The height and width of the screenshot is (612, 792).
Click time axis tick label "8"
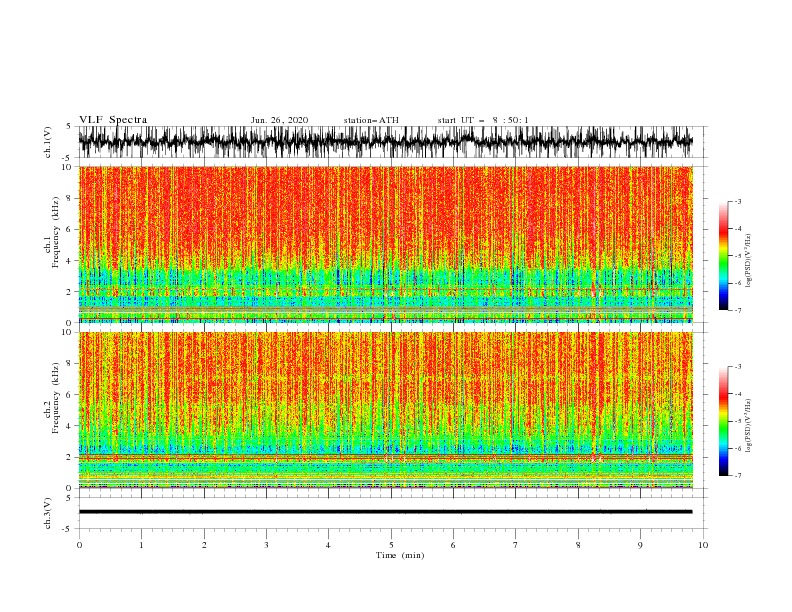point(578,545)
